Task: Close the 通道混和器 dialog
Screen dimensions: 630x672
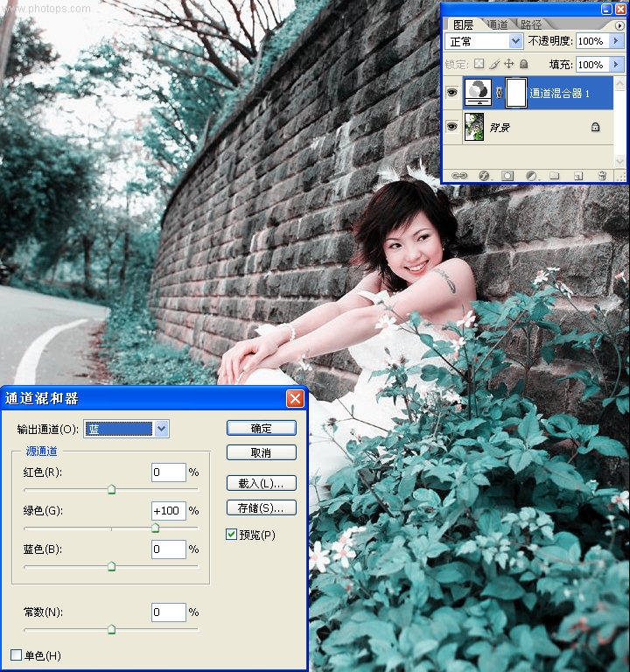Action: (295, 399)
